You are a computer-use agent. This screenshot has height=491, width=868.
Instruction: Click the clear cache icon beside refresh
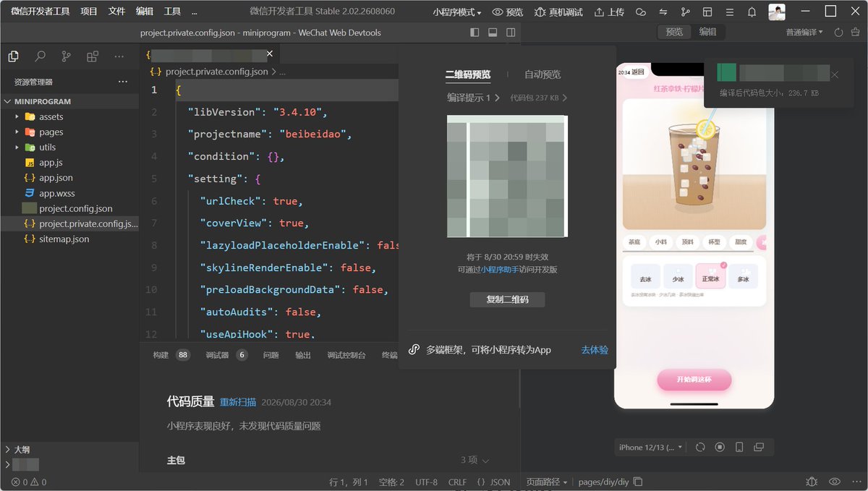coord(856,33)
